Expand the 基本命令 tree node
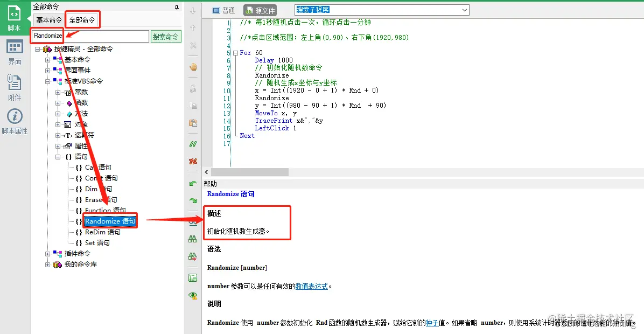The width and height of the screenshot is (644, 334). [x=47, y=60]
